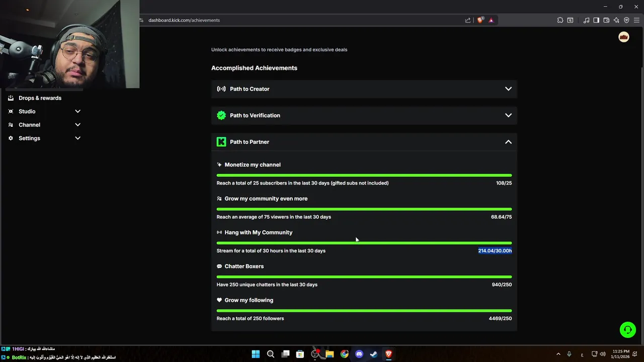The height and width of the screenshot is (362, 644).
Task: Click the 68.64/75 viewers value
Action: click(501, 217)
